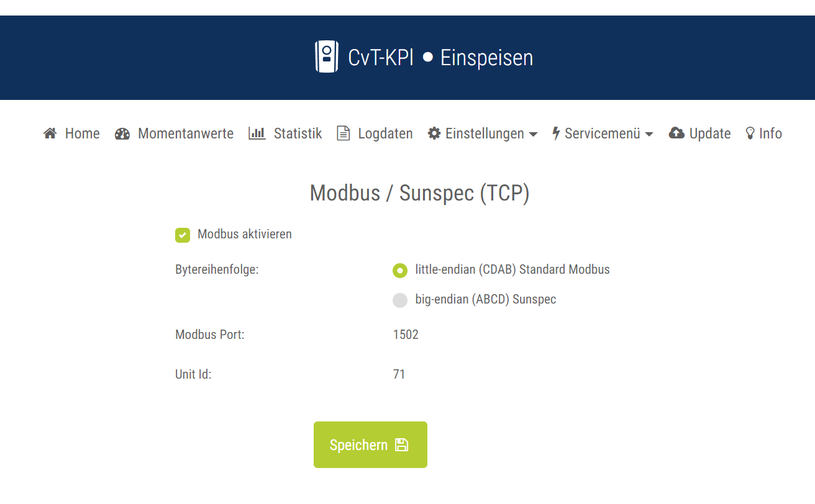
Task: Click the Einstellungen gear icon
Action: coord(434,133)
